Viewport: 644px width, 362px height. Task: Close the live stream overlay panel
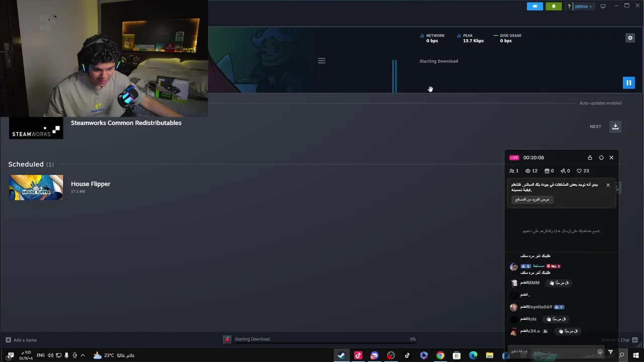611,157
